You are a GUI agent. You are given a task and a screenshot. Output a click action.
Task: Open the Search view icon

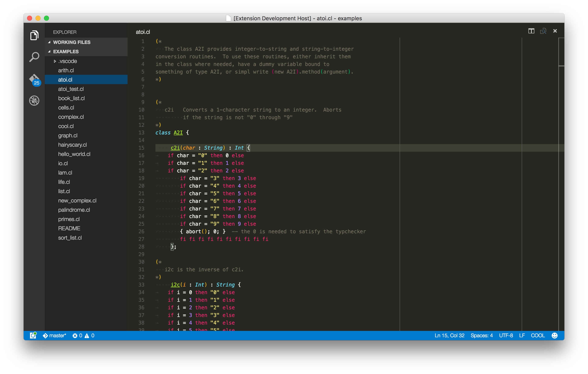34,57
